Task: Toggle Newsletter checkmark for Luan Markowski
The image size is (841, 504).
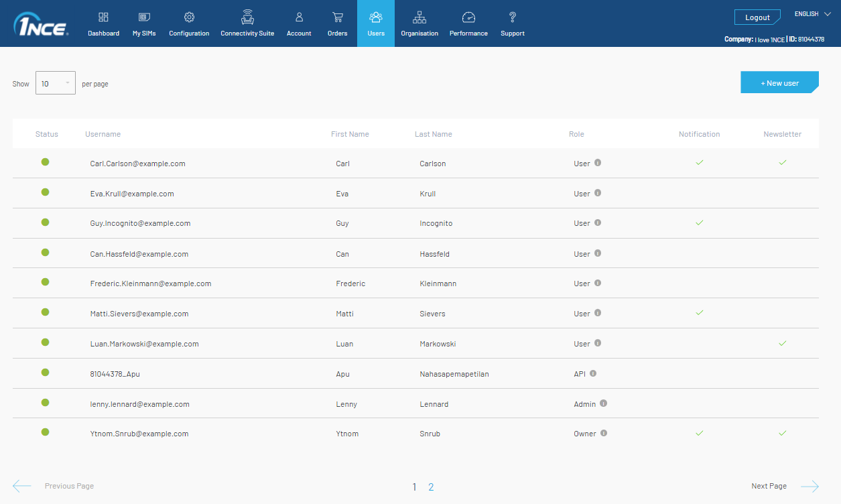Action: 782,342
